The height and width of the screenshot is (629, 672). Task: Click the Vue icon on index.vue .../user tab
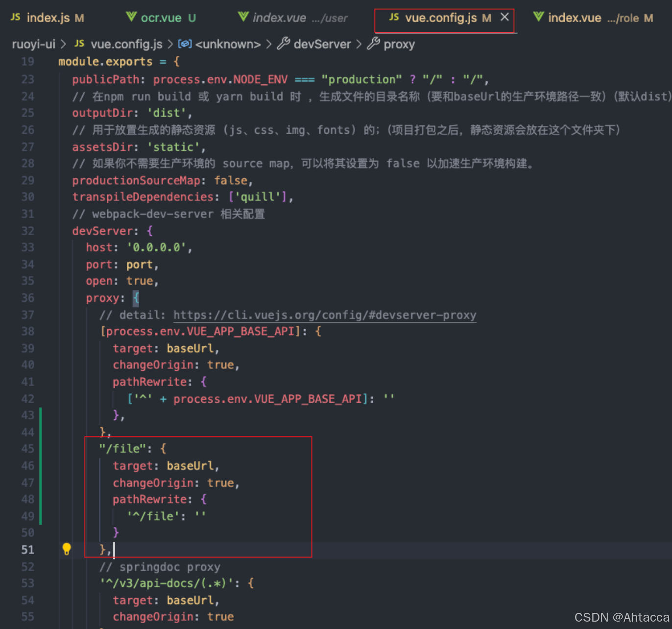point(243,17)
